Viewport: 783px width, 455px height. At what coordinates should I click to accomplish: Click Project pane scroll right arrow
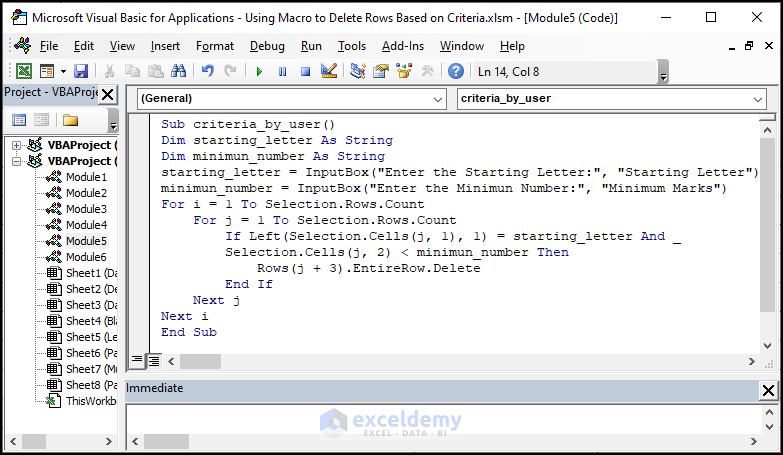tap(108, 442)
